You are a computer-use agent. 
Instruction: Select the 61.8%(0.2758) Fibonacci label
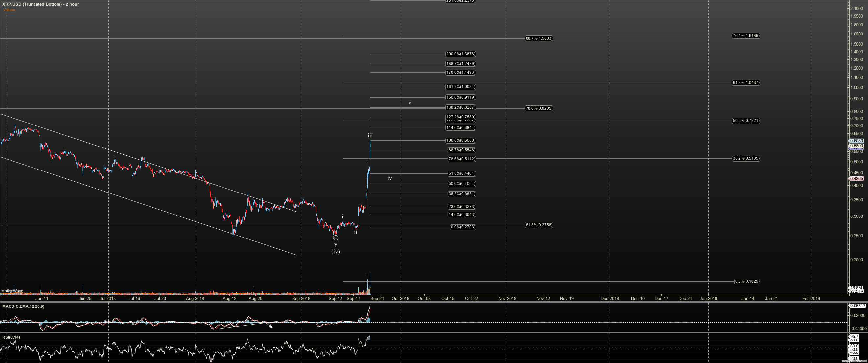tap(539, 225)
